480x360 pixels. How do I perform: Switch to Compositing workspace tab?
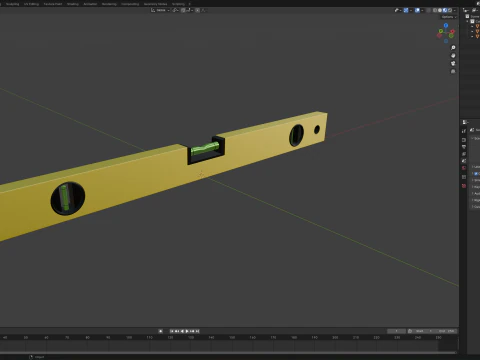tap(130, 4)
